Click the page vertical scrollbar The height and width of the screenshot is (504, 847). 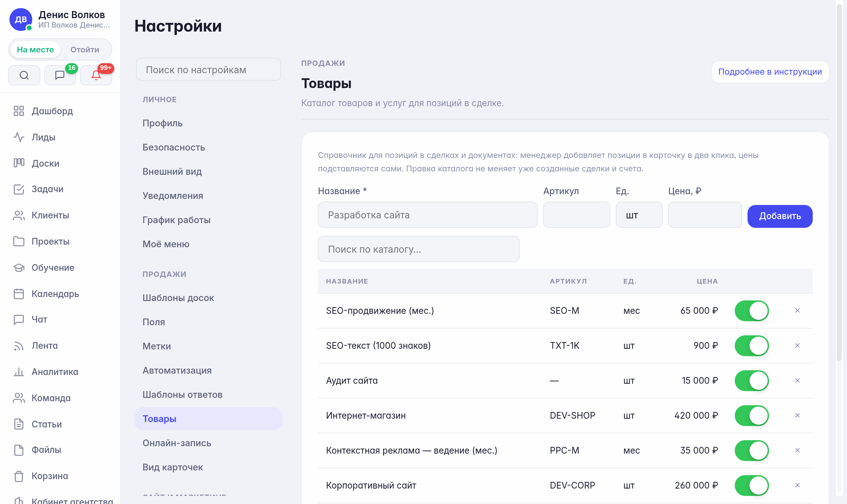pos(839,183)
